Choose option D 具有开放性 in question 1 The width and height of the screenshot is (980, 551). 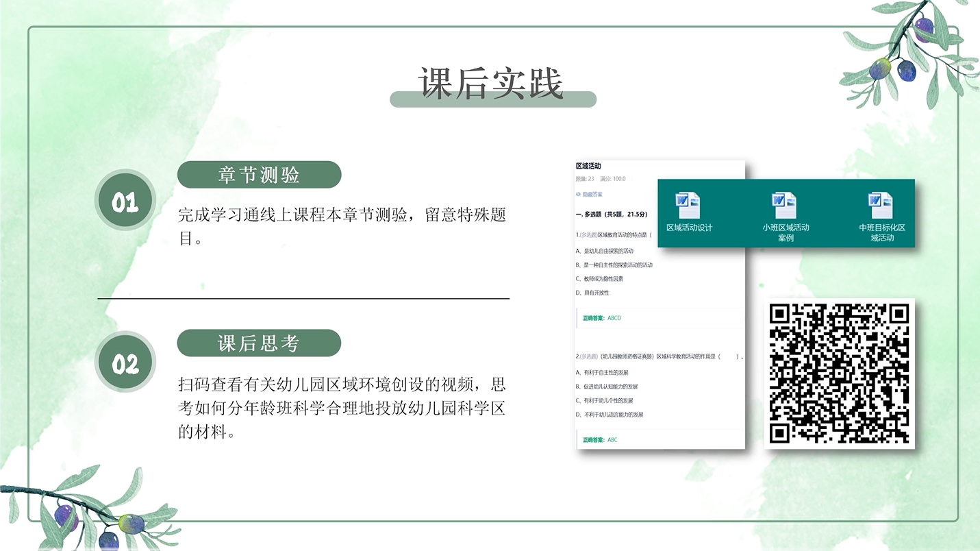click(593, 293)
